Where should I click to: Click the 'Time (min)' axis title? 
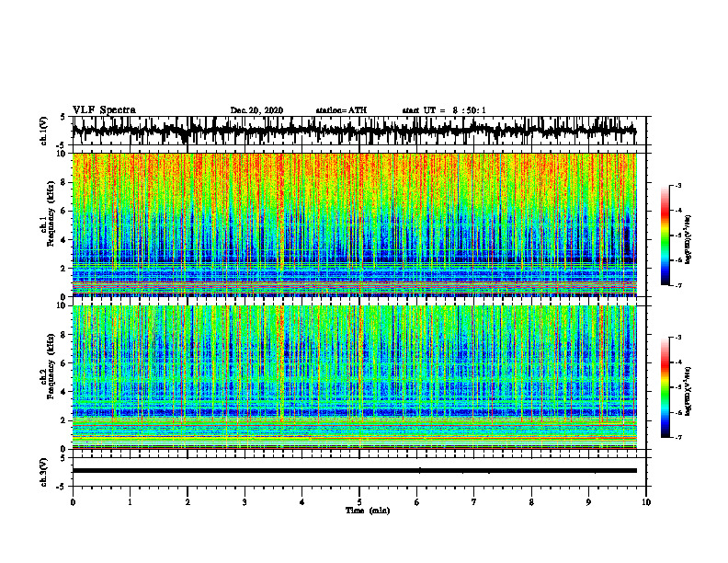pyautogui.click(x=368, y=511)
